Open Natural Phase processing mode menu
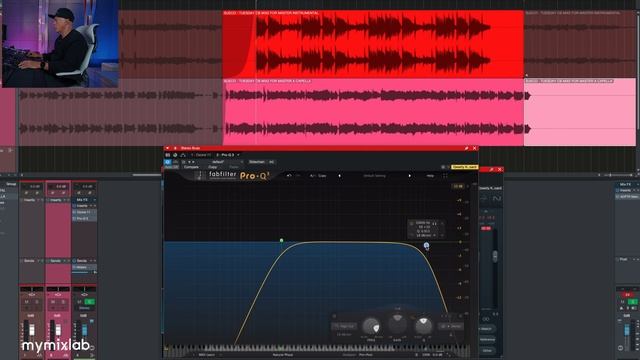640x360 pixels. pos(282,355)
